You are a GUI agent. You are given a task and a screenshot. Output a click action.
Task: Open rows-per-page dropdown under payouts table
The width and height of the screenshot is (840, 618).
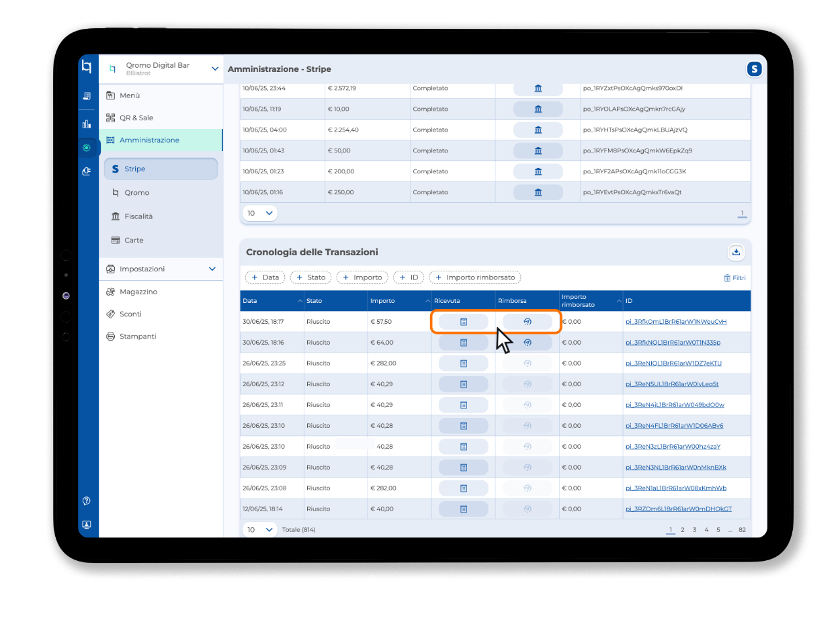coord(259,213)
